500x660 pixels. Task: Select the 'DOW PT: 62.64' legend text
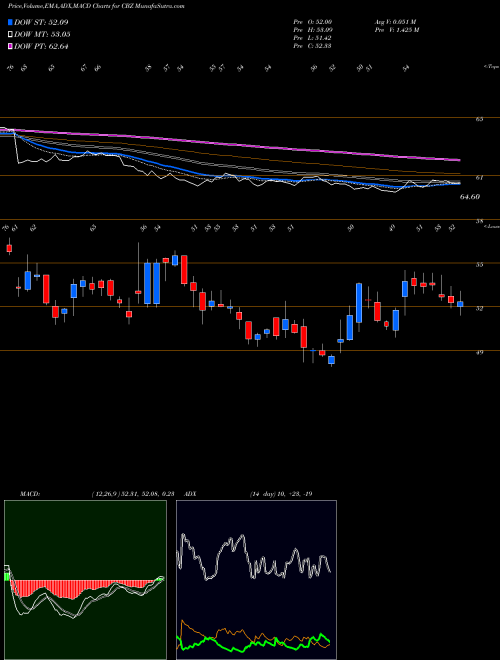pos(41,46)
